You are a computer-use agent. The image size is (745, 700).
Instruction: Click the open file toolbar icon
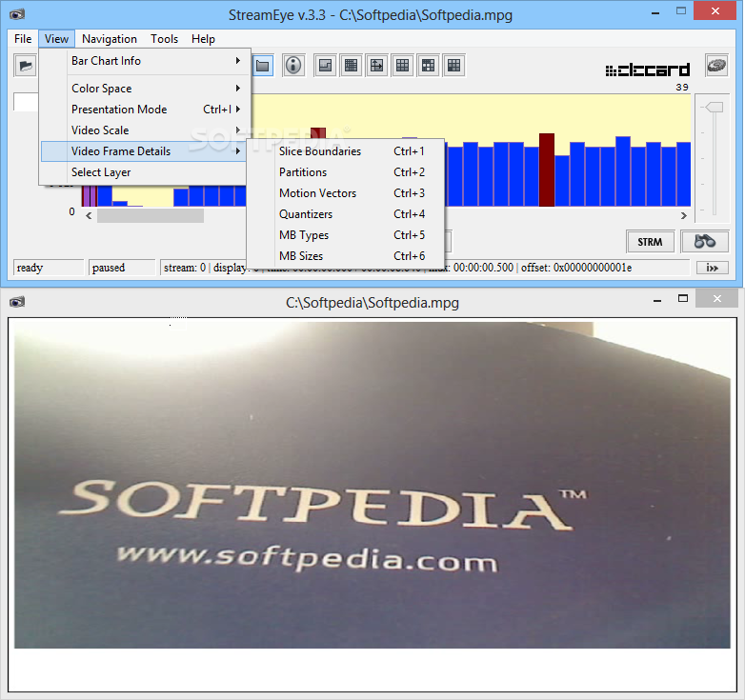(25, 66)
